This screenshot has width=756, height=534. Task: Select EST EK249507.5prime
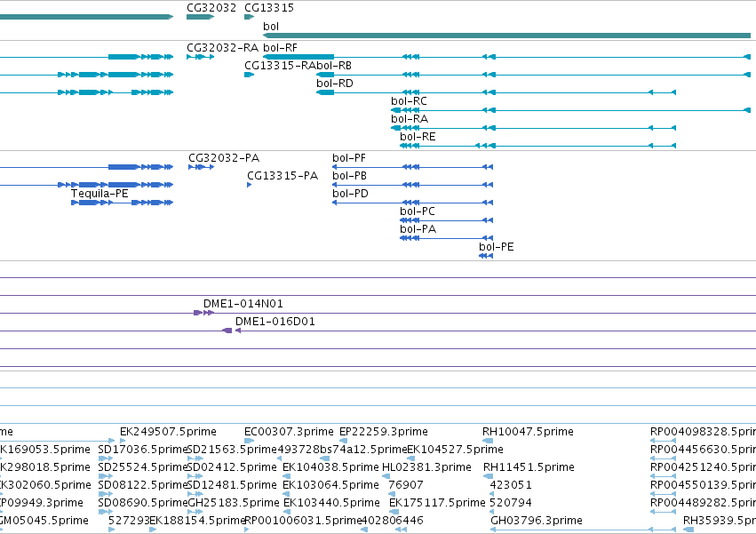click(x=168, y=432)
